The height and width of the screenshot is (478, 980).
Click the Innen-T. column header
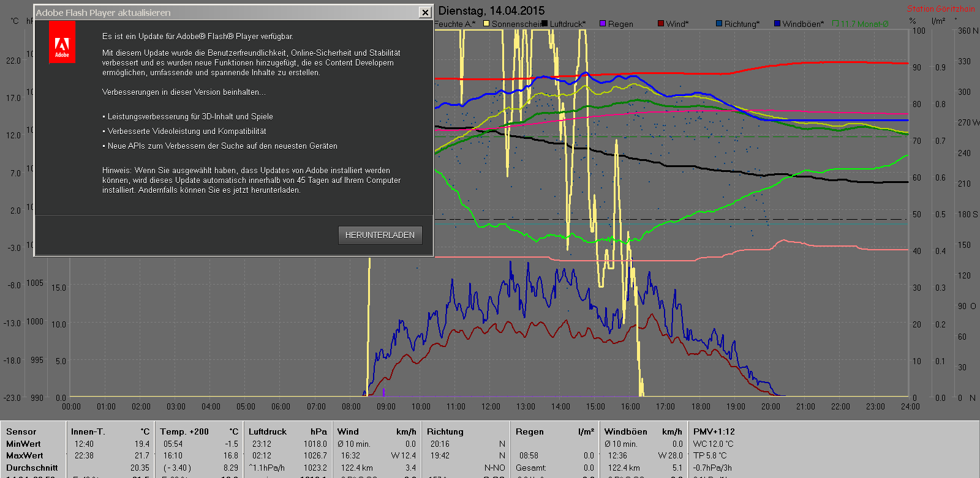(x=88, y=431)
